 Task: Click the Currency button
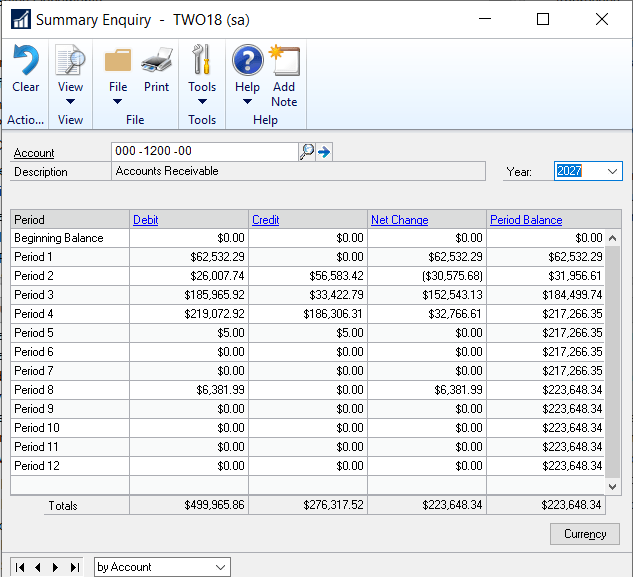coord(585,534)
